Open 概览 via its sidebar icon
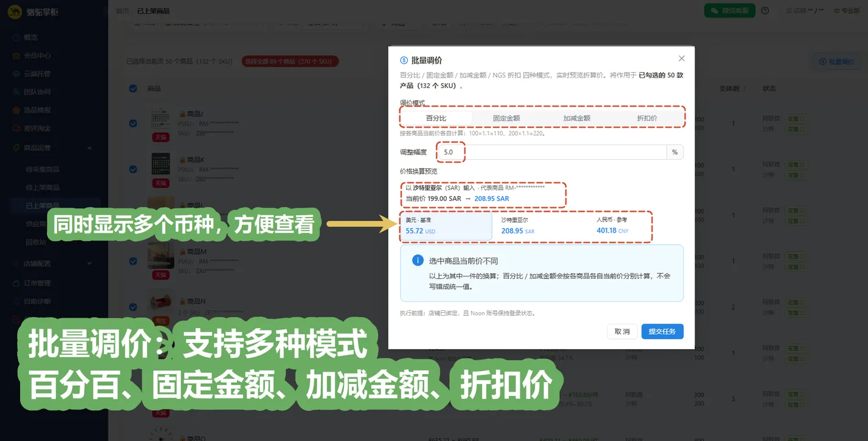Image resolution: width=868 pixels, height=441 pixels. [x=16, y=37]
